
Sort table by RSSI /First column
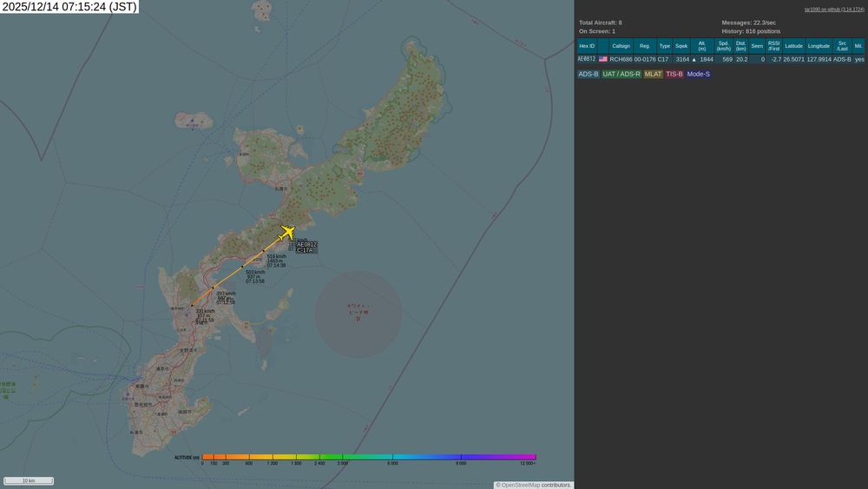[x=774, y=46]
